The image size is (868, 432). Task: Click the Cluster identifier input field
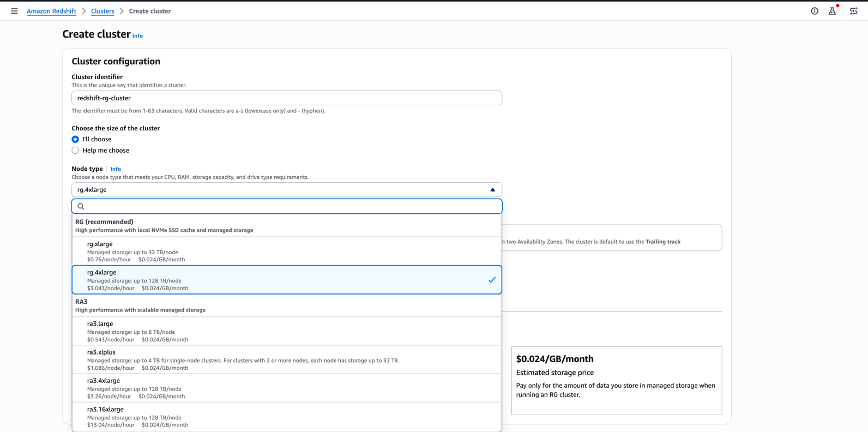point(287,98)
